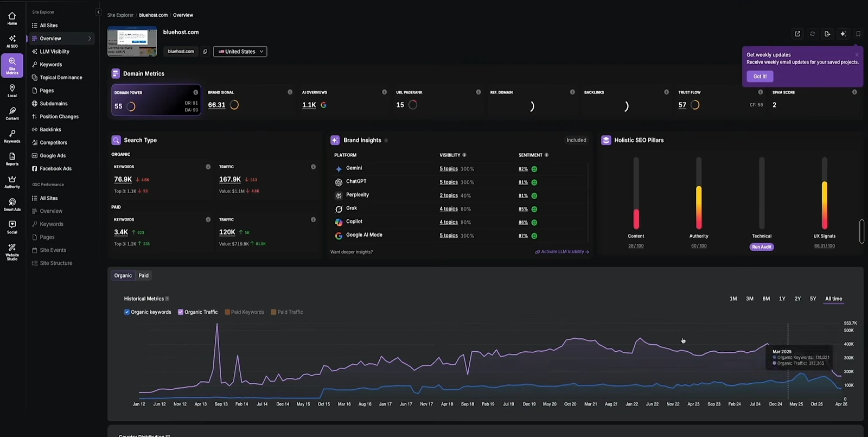Screen dimensions: 868x437
Task: Open Competitors in sidebar
Action: 54,143
